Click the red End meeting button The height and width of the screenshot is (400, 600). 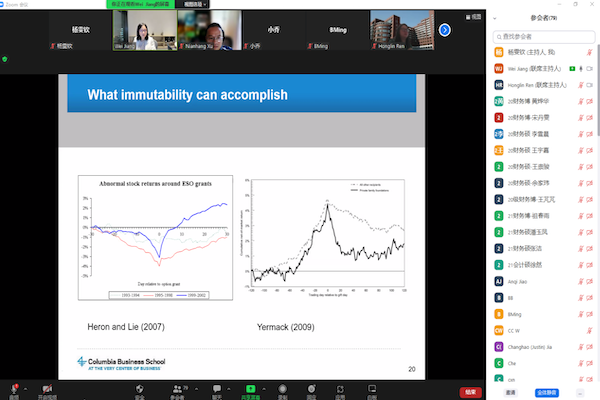pos(468,392)
